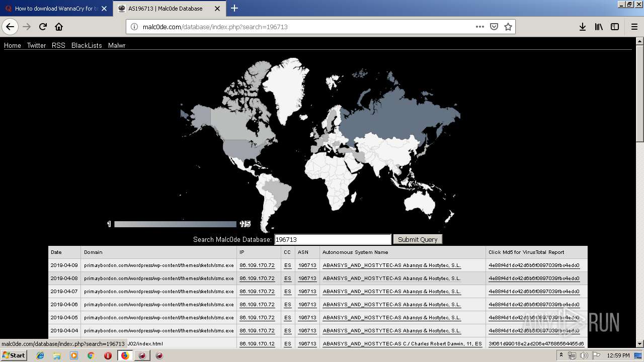
Task: Reload the current page
Action: tap(43, 27)
